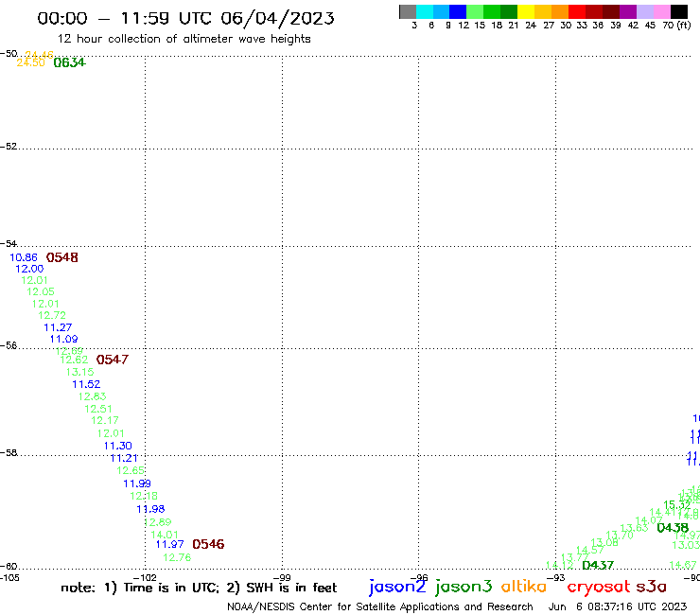Click the longitude axis label '-99'
Image resolution: width=700 pixels, height=615 pixels.
pyautogui.click(x=282, y=577)
